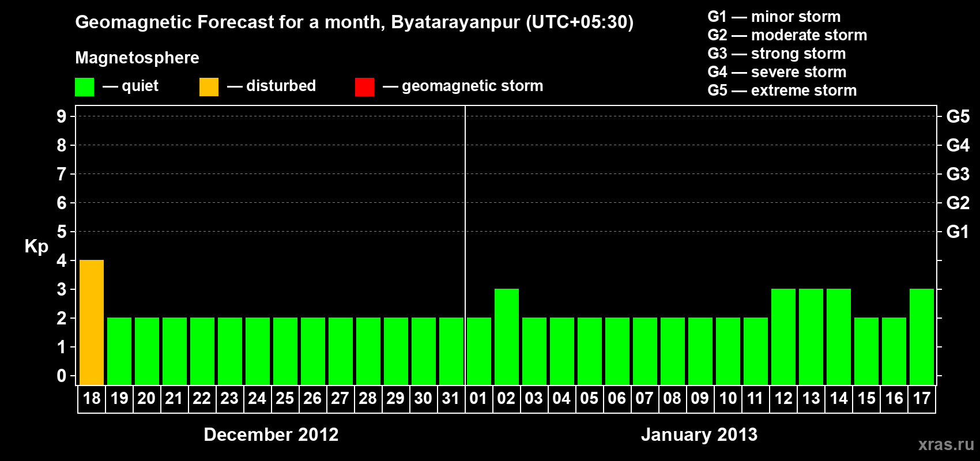
Task: Click Kp value 9 on y-axis
Action: (x=62, y=116)
